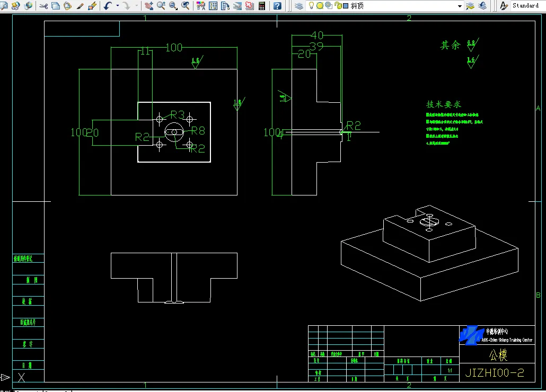The width and height of the screenshot is (546, 392).
Task: Select the R8 radius dimension
Action: click(198, 131)
